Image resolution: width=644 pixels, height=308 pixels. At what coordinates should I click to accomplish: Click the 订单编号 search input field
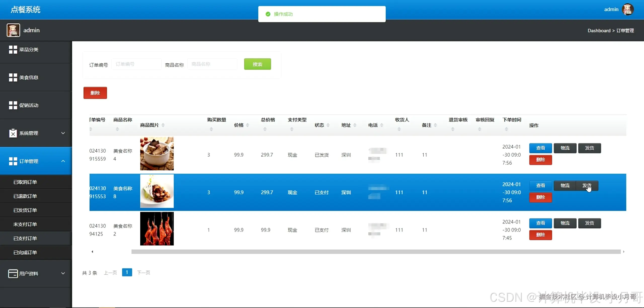(x=136, y=64)
